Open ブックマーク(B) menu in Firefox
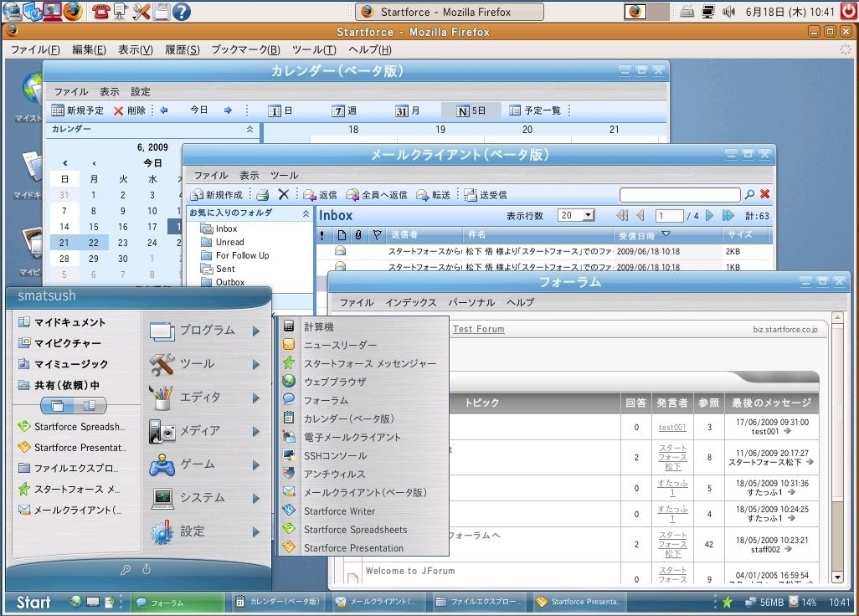 tap(246, 50)
